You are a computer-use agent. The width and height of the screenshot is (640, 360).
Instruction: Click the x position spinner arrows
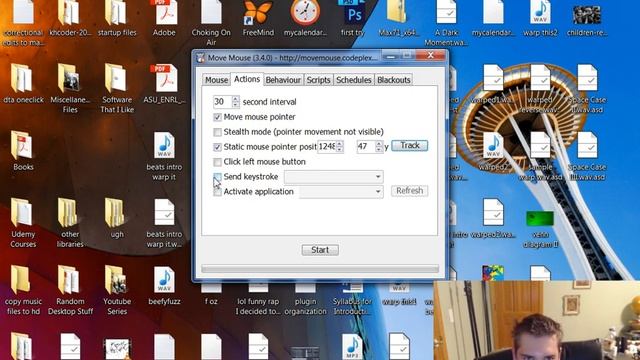[340, 147]
